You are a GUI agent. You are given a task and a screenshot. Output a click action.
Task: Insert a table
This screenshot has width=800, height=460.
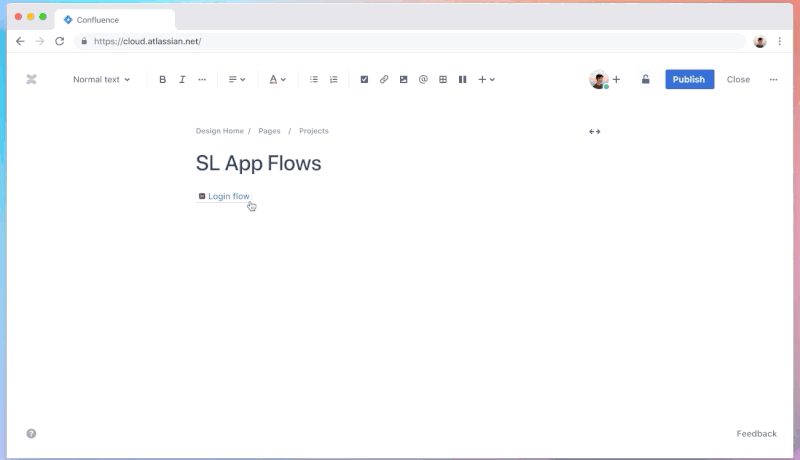coord(443,80)
